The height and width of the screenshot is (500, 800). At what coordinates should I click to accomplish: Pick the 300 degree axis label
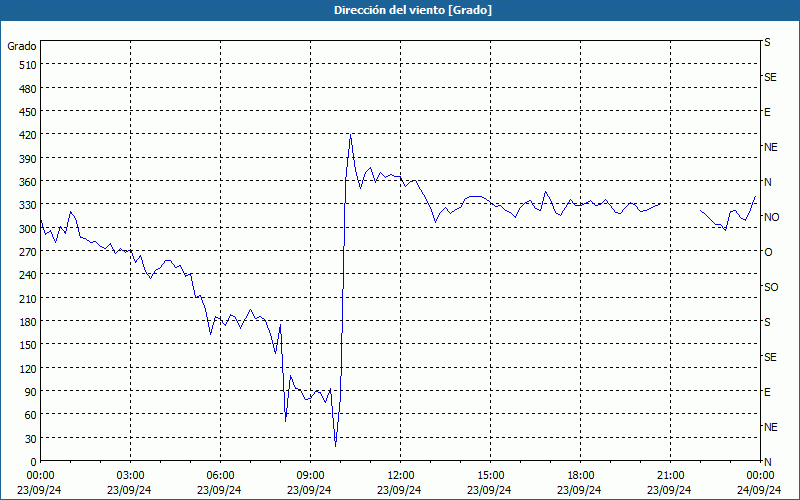(28, 229)
